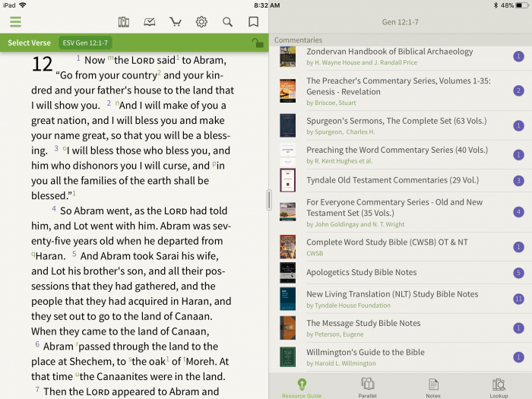Tap the bookmark icon

(x=253, y=22)
